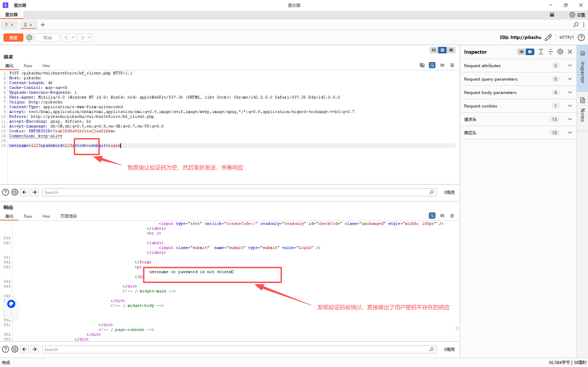Add a new repeater tab
This screenshot has width=588, height=367.
coord(43,25)
